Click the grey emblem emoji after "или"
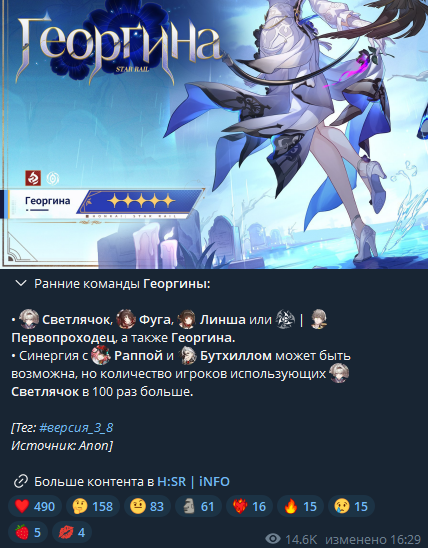The width and height of the screenshot is (428, 548). 285,319
